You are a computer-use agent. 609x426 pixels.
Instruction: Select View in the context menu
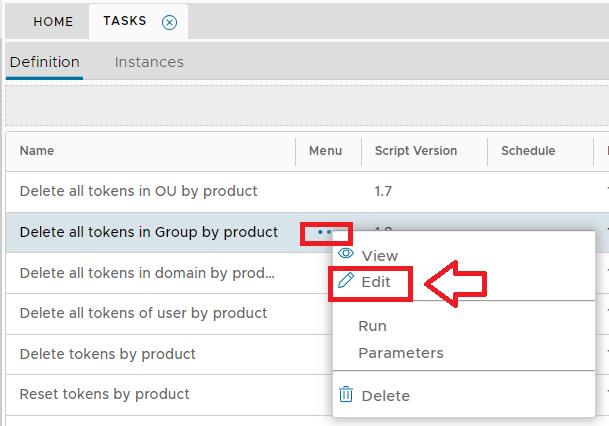(x=379, y=256)
